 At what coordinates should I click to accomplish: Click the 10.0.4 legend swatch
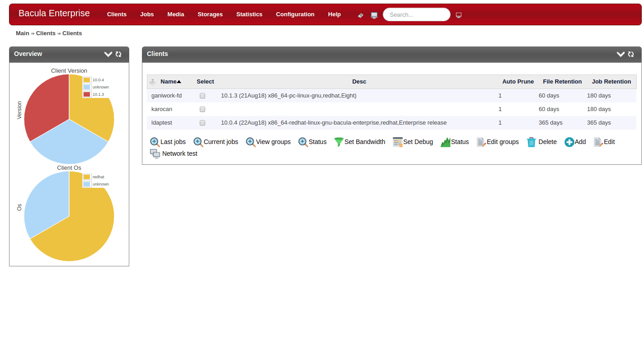pyautogui.click(x=87, y=80)
